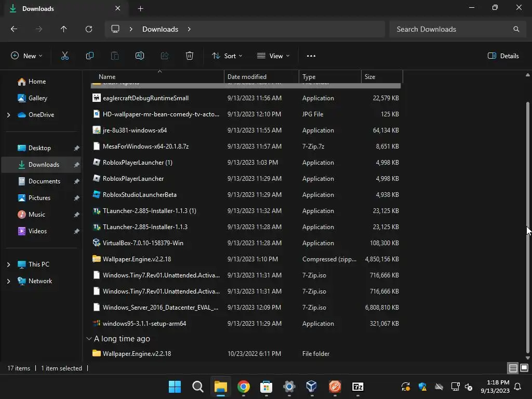Sort by the Size column header
The width and height of the screenshot is (532, 399).
(x=382, y=77)
